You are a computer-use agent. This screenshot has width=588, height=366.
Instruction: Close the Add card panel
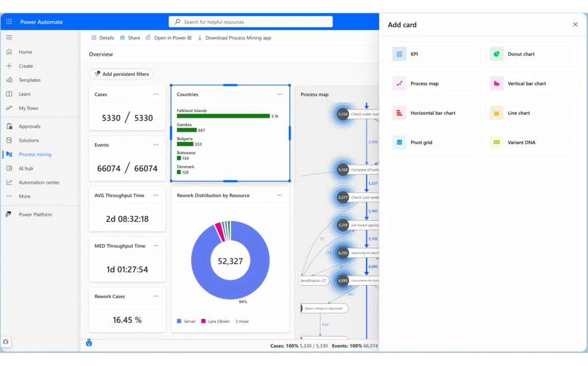coord(575,25)
